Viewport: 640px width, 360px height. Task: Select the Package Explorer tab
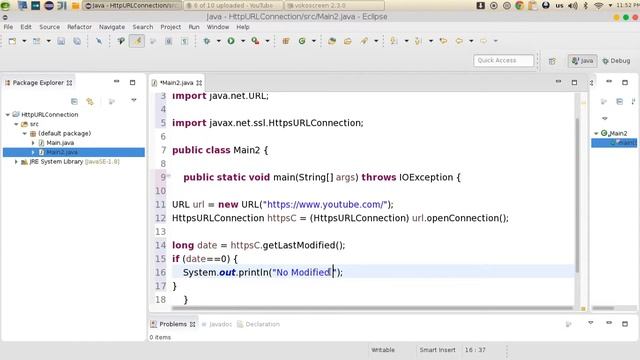pyautogui.click(x=38, y=82)
